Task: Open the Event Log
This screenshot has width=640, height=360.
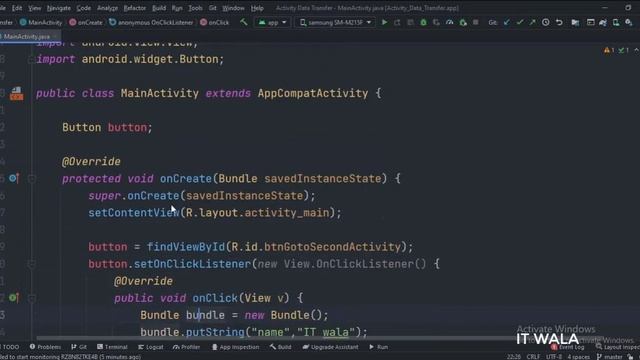Action: pos(567,347)
